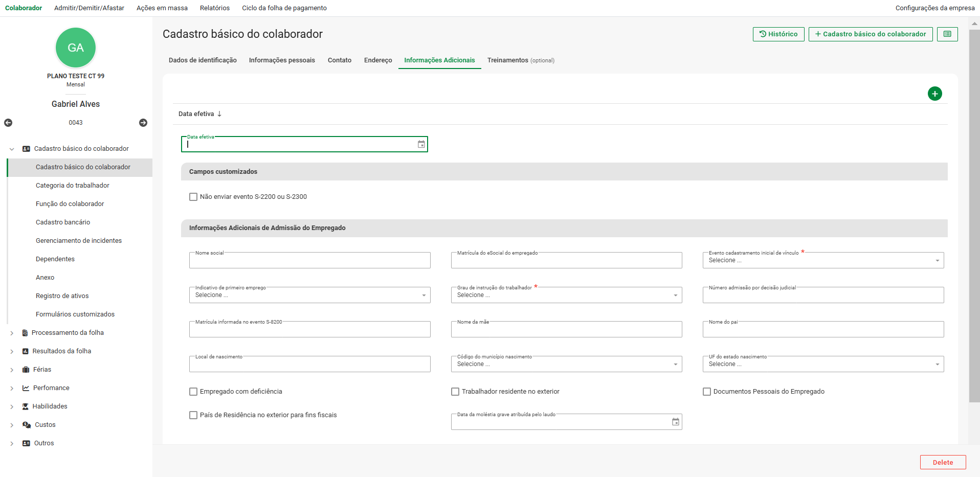Image resolution: width=980 pixels, height=477 pixels.
Task: Click the Histórico button
Action: 778,34
